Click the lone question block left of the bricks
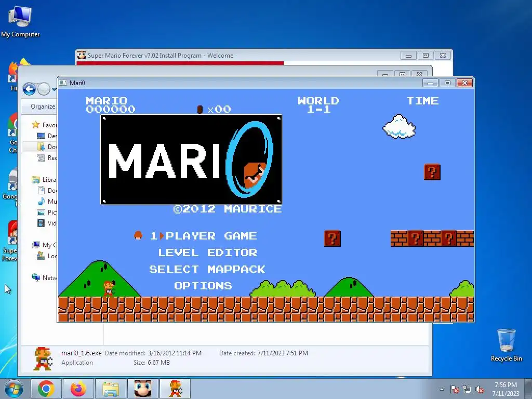The image size is (532, 399). [332, 238]
